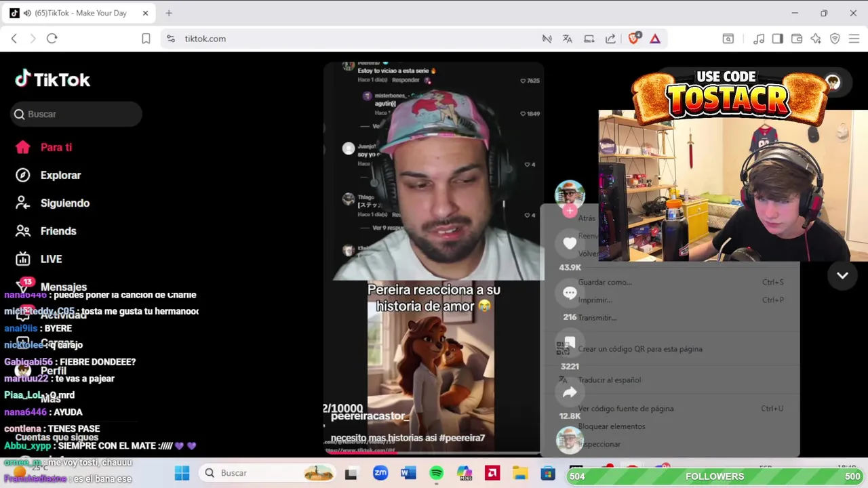
Task: Open the Brave Rewards triangle icon
Action: click(x=655, y=39)
